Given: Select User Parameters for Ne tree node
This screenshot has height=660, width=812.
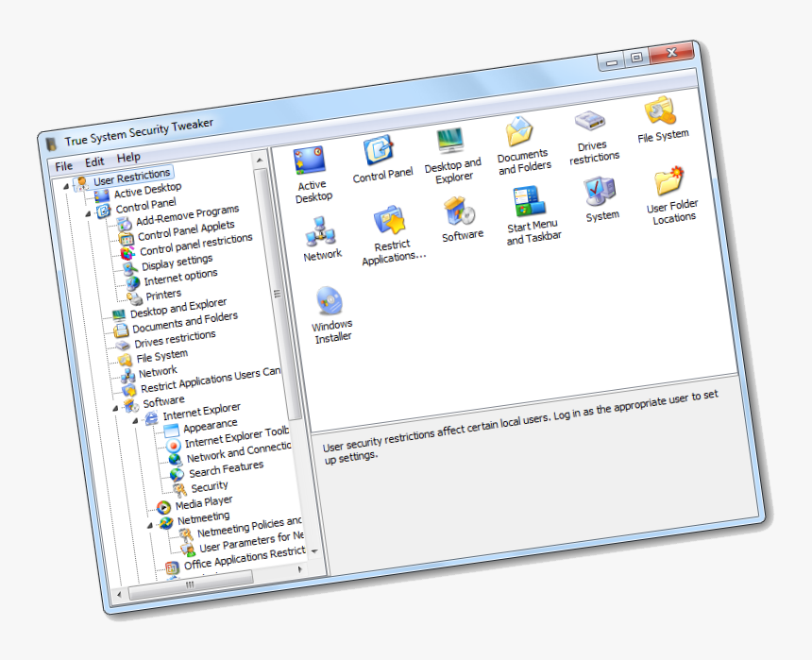Looking at the screenshot, I should (x=252, y=541).
